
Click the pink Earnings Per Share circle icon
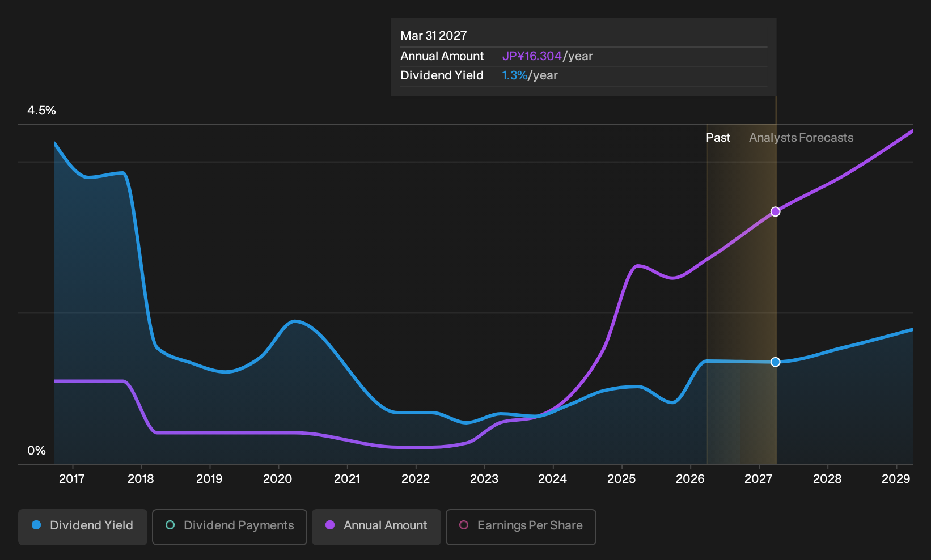pyautogui.click(x=464, y=525)
